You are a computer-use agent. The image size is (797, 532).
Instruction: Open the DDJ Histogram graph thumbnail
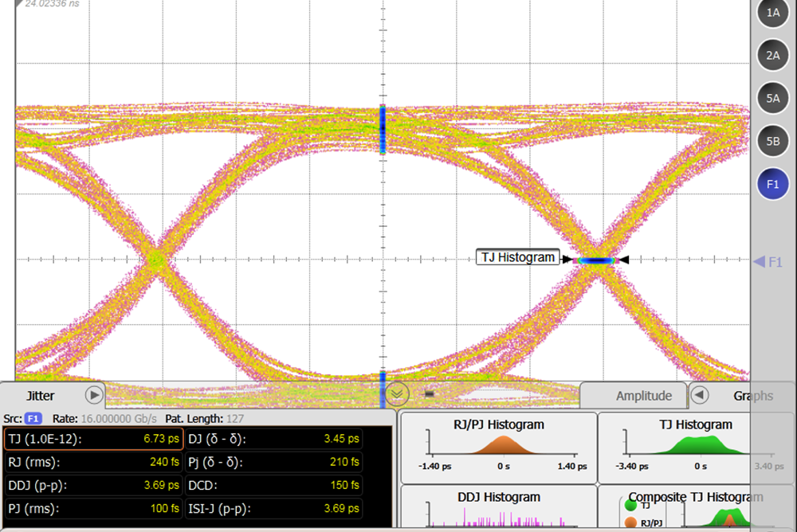[x=498, y=508]
